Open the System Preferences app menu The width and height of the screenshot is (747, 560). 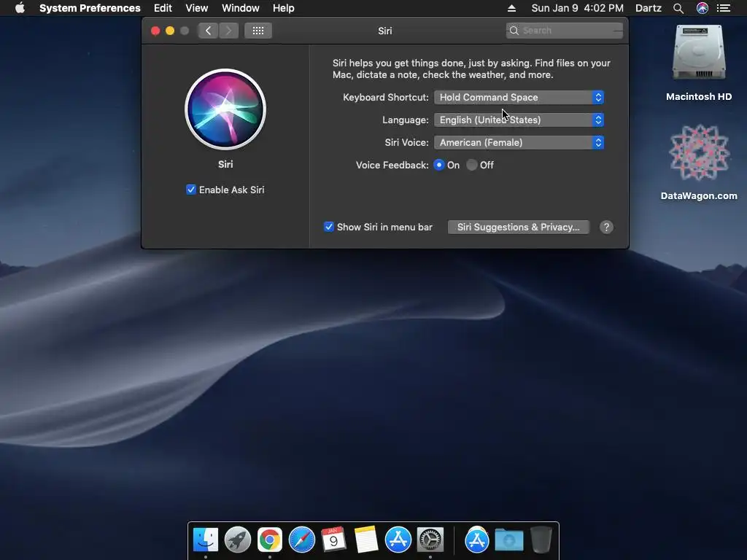click(x=90, y=8)
